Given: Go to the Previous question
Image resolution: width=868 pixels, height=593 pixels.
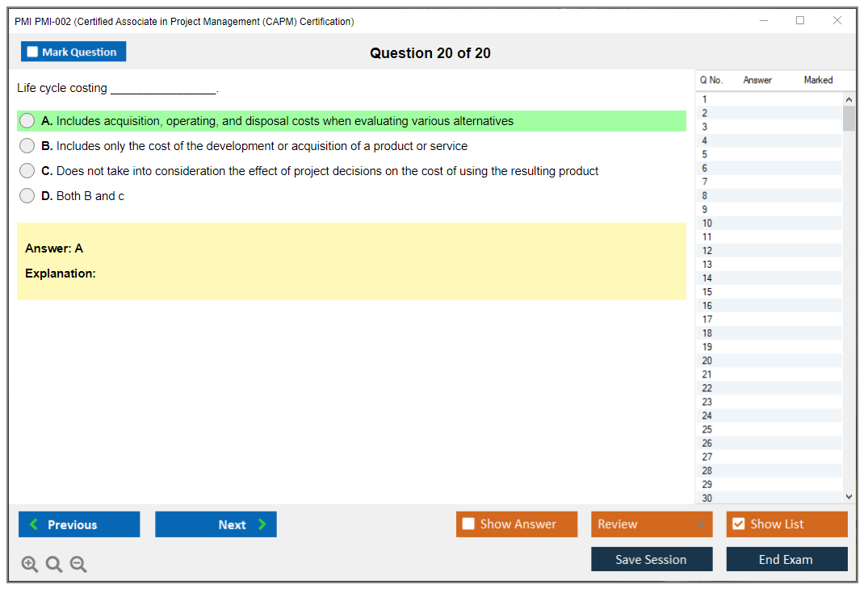Looking at the screenshot, I should [79, 524].
